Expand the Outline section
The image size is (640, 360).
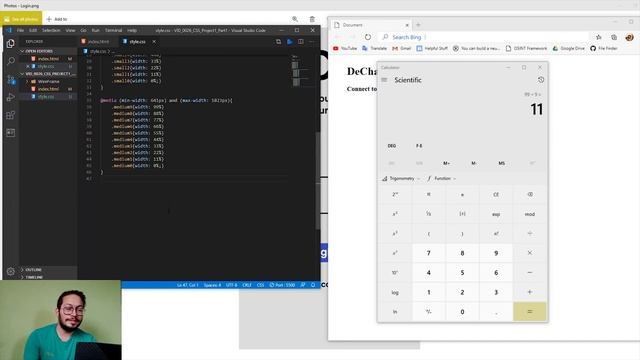33,270
